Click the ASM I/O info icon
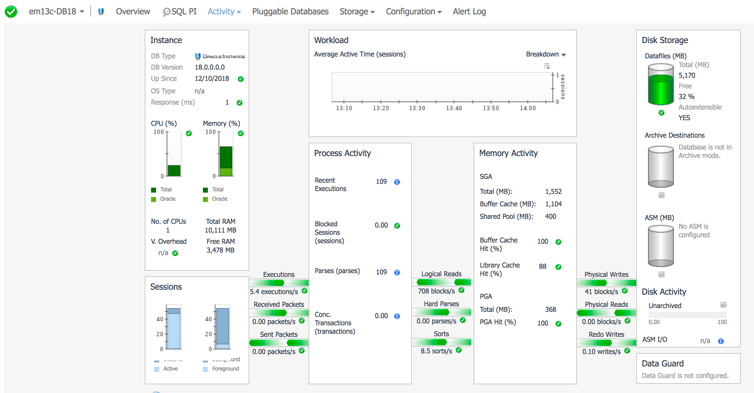This screenshot has width=754, height=393. 721,341
